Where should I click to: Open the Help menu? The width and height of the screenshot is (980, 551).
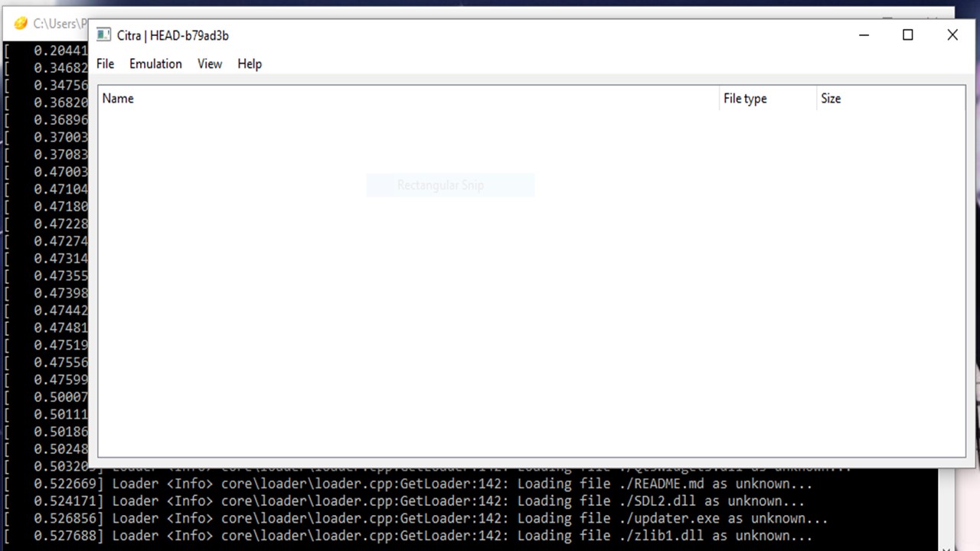pos(250,64)
